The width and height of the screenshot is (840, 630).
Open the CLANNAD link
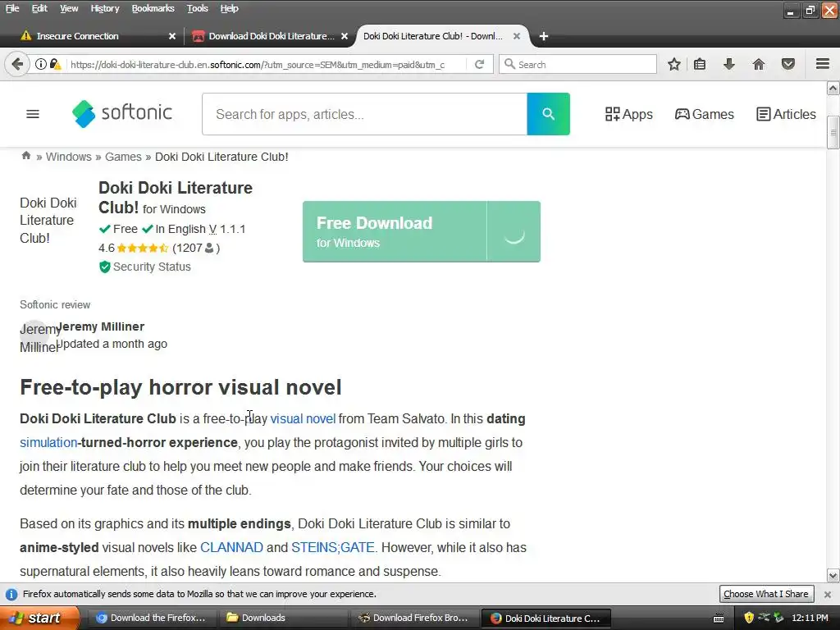coord(231,547)
